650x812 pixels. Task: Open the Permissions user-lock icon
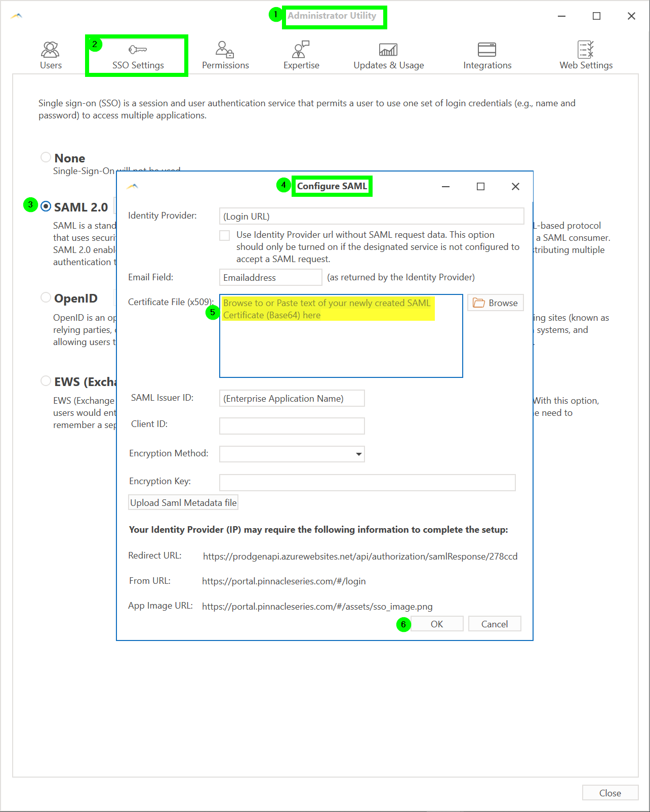point(225,50)
